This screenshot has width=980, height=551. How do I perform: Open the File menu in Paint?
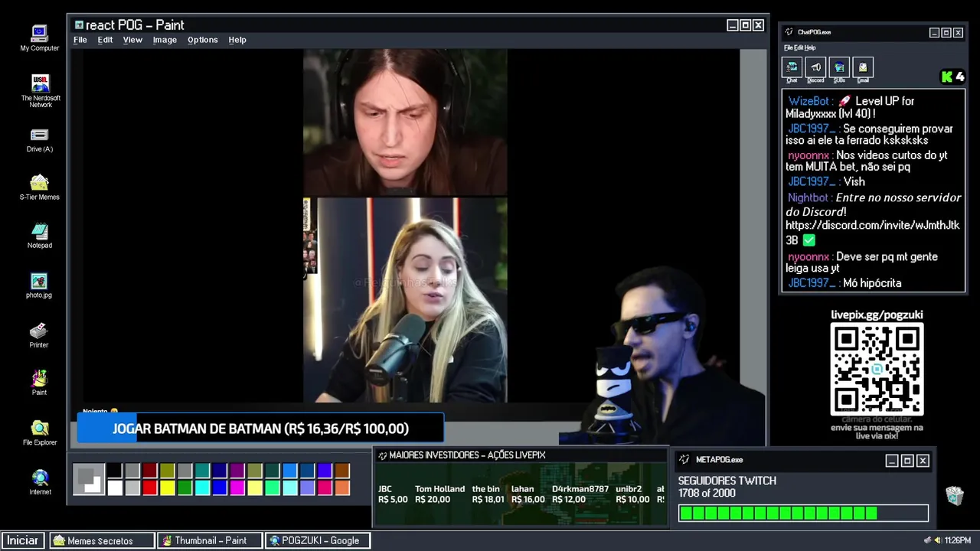(80, 40)
